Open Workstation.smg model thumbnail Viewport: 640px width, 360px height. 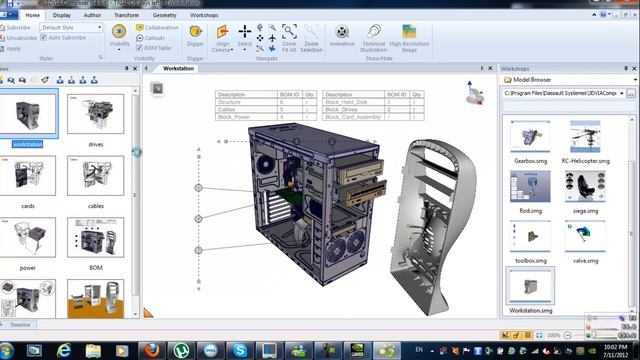click(530, 286)
